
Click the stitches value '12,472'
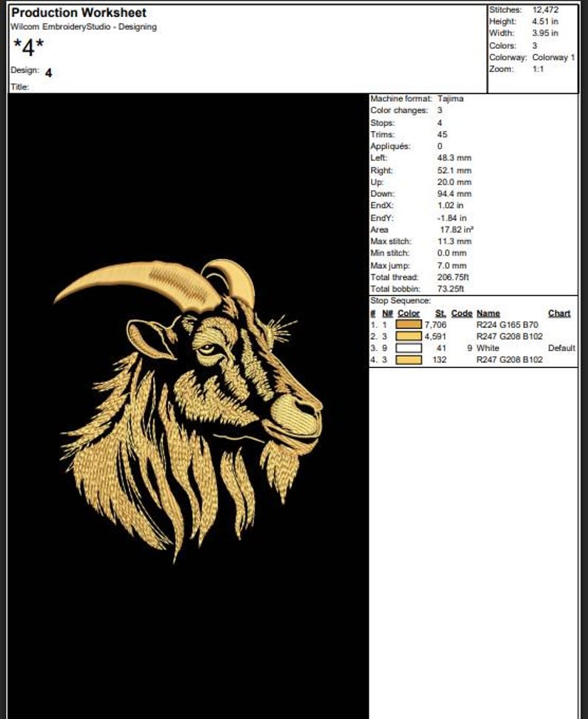(x=545, y=10)
